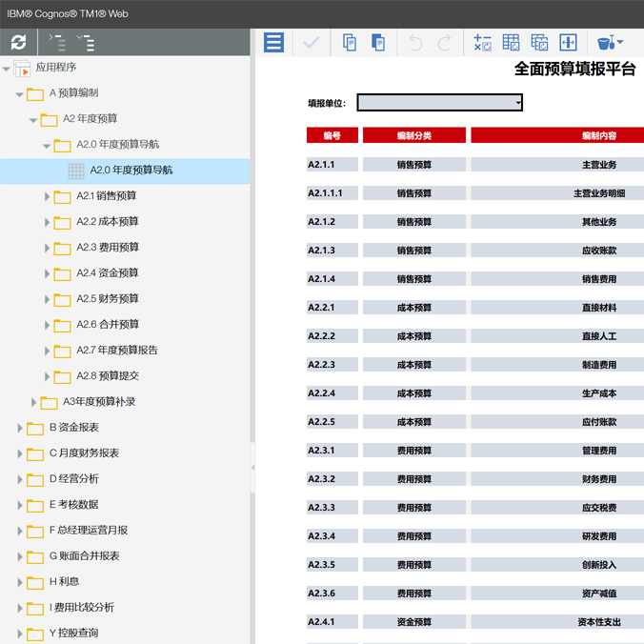The height and width of the screenshot is (644, 644).
Task: Click the 管理费用 content cell
Action: 557,451
